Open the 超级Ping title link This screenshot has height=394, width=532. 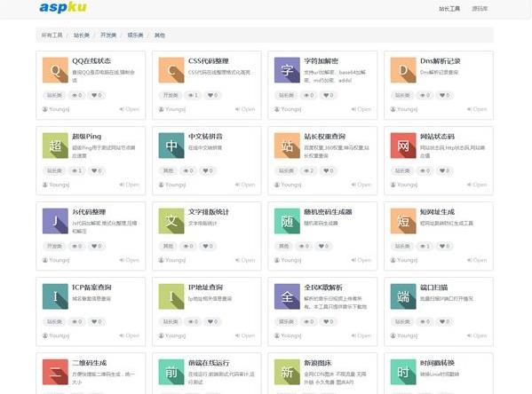coord(87,137)
